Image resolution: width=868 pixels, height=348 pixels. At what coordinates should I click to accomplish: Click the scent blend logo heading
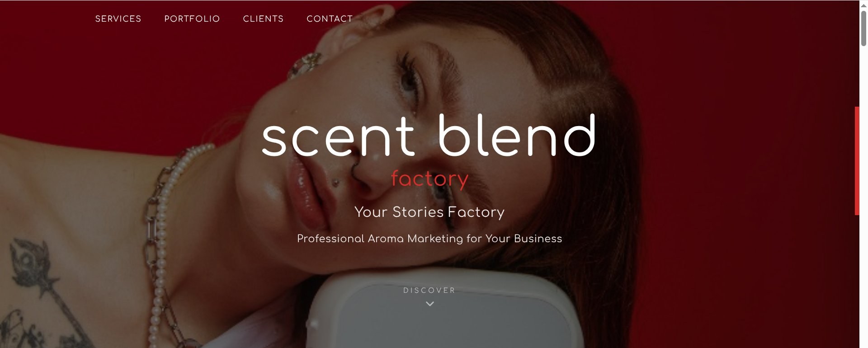click(x=429, y=136)
